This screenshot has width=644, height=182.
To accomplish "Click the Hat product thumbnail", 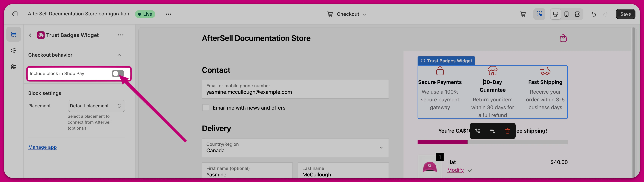I will (x=429, y=167).
